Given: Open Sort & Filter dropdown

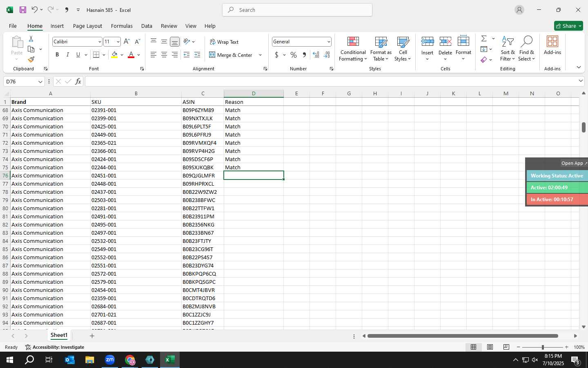Looking at the screenshot, I should (x=508, y=49).
